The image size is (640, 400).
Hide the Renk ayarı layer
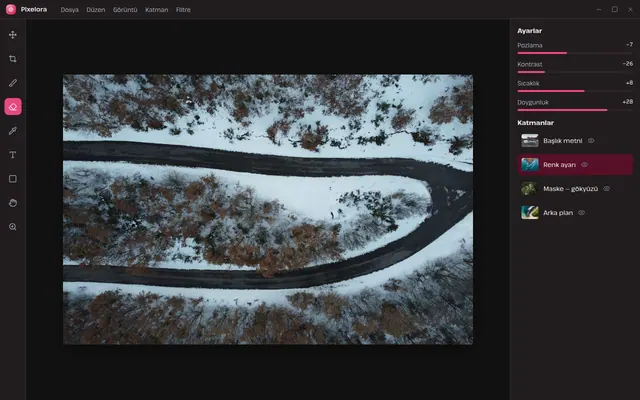point(584,164)
